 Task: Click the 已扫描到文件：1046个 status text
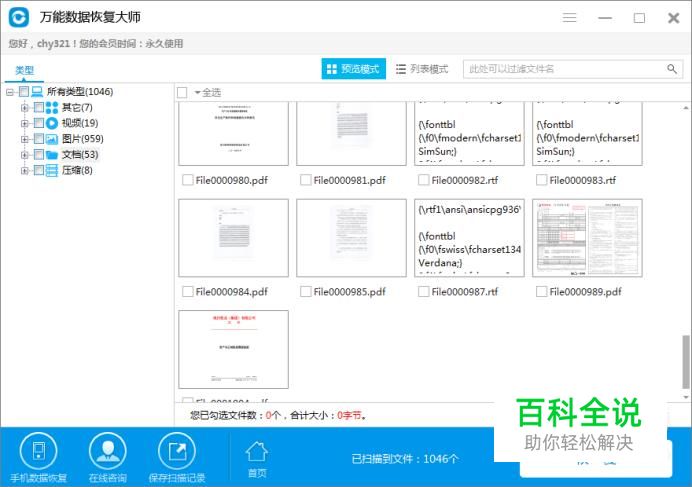[x=405, y=459]
